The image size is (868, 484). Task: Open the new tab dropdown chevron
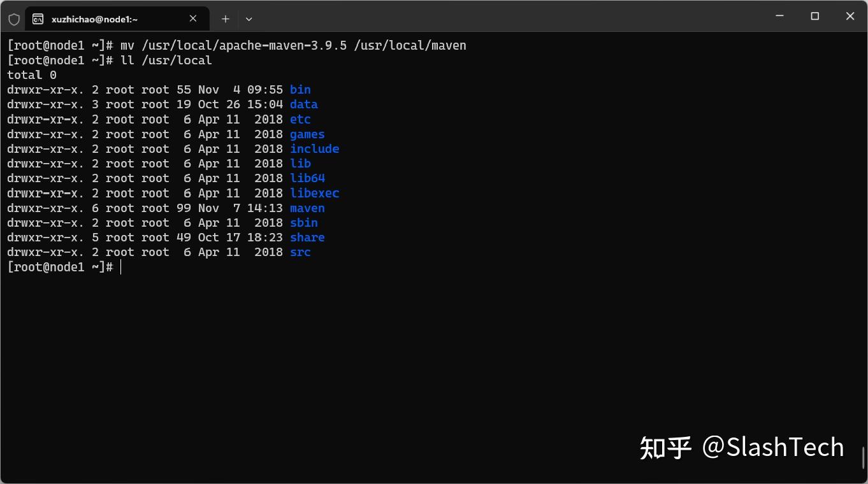[x=249, y=19]
